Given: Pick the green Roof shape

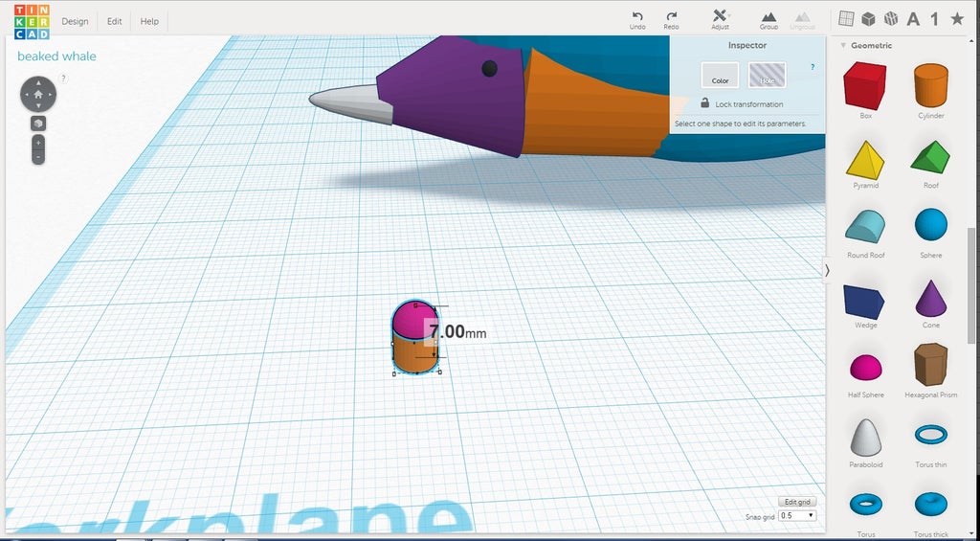Looking at the screenshot, I should (x=930, y=157).
